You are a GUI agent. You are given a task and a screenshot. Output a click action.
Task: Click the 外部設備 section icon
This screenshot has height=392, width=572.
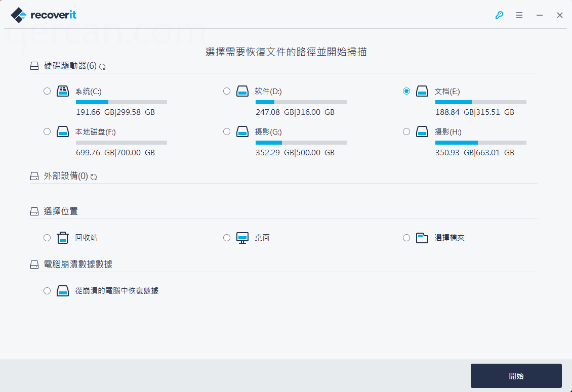[x=34, y=176]
